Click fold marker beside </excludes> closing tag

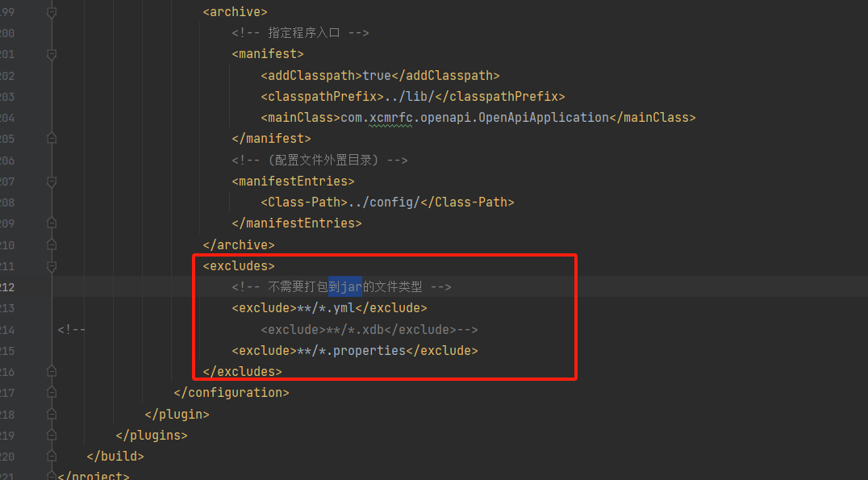pos(52,371)
